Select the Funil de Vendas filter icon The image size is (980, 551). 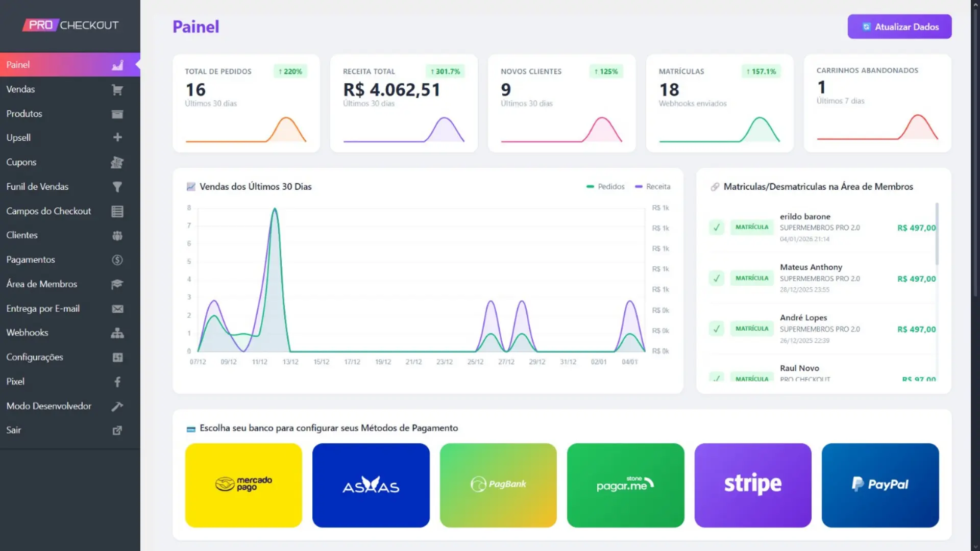click(x=117, y=187)
